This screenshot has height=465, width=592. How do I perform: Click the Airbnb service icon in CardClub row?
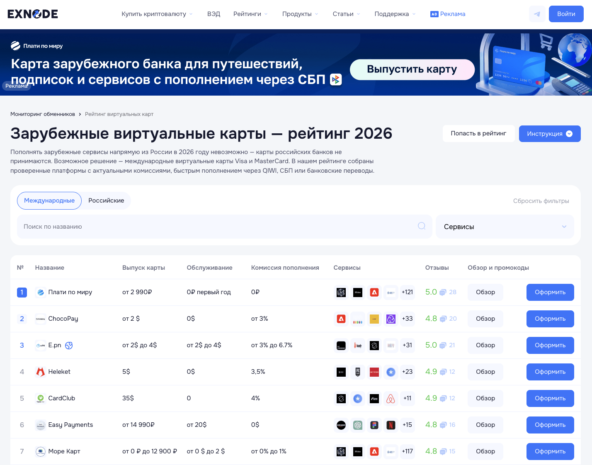[391, 399]
